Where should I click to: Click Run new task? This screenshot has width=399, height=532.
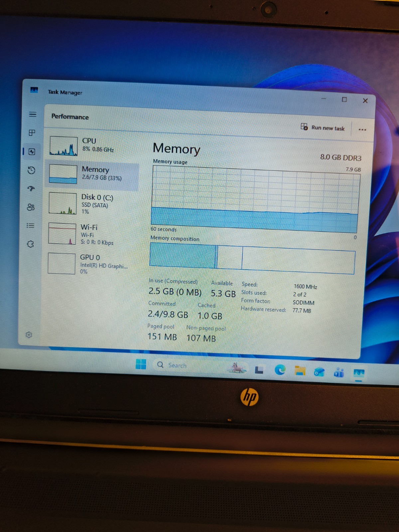(323, 127)
